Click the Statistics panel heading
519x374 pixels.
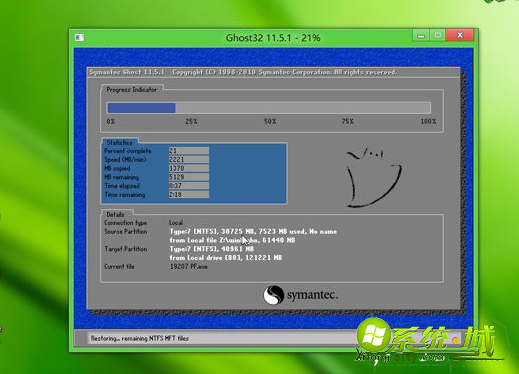pyautogui.click(x=119, y=143)
